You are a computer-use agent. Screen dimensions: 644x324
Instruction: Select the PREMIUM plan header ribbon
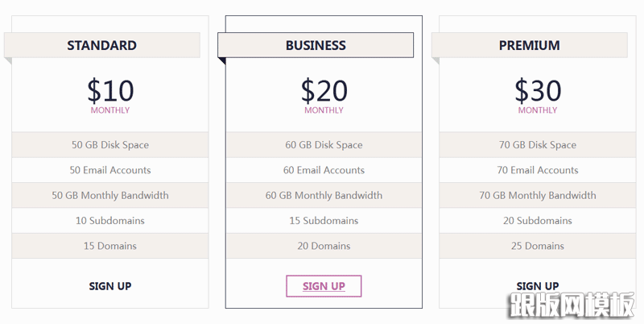(x=530, y=45)
